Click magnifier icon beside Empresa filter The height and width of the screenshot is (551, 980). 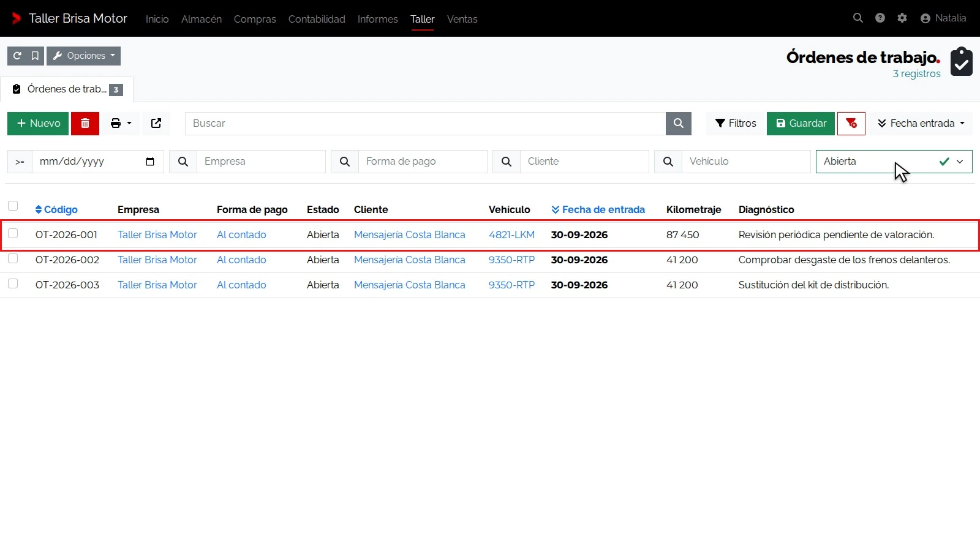click(183, 162)
